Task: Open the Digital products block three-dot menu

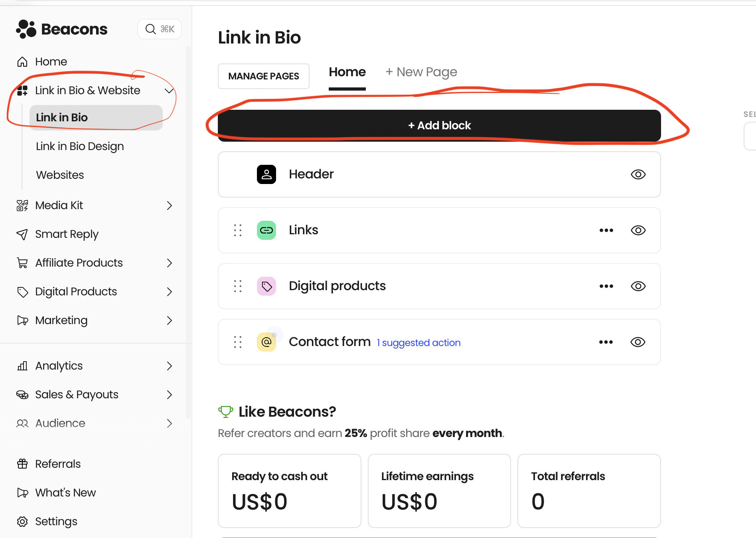Action: click(606, 286)
